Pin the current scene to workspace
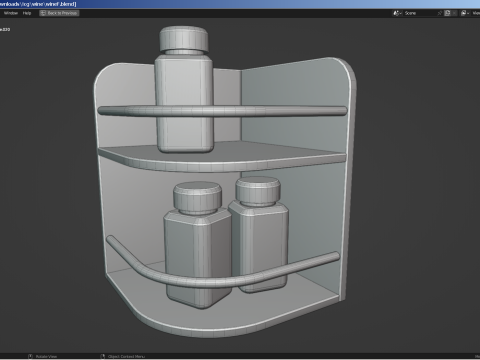 (440, 13)
